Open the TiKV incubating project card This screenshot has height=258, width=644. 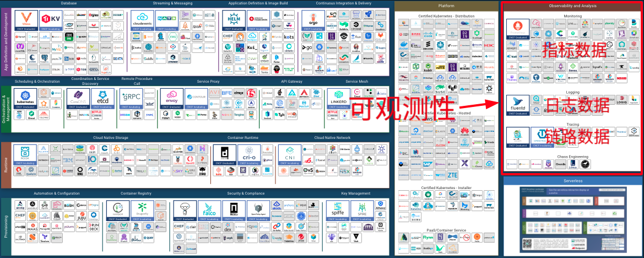(x=51, y=20)
